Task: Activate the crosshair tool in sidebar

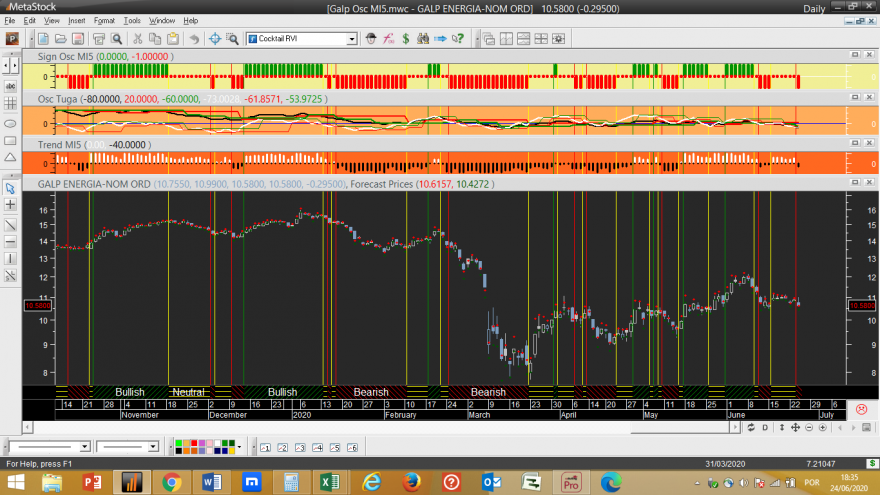Action: pos(10,204)
